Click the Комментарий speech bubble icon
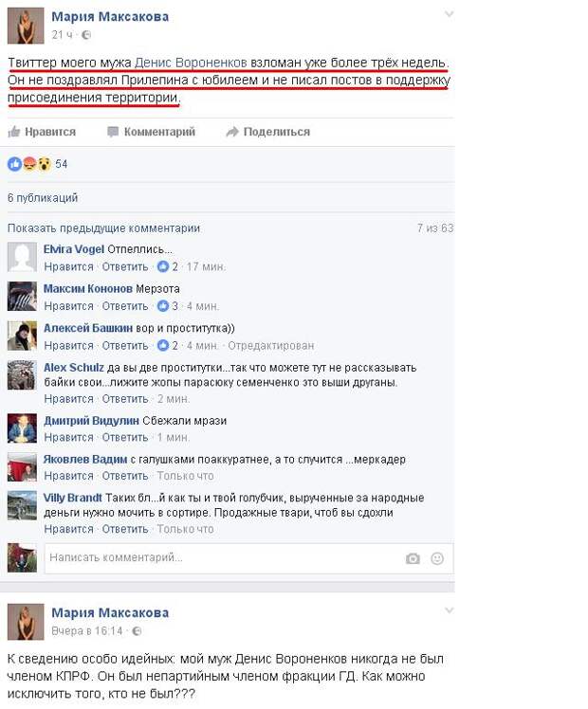 tap(113, 132)
